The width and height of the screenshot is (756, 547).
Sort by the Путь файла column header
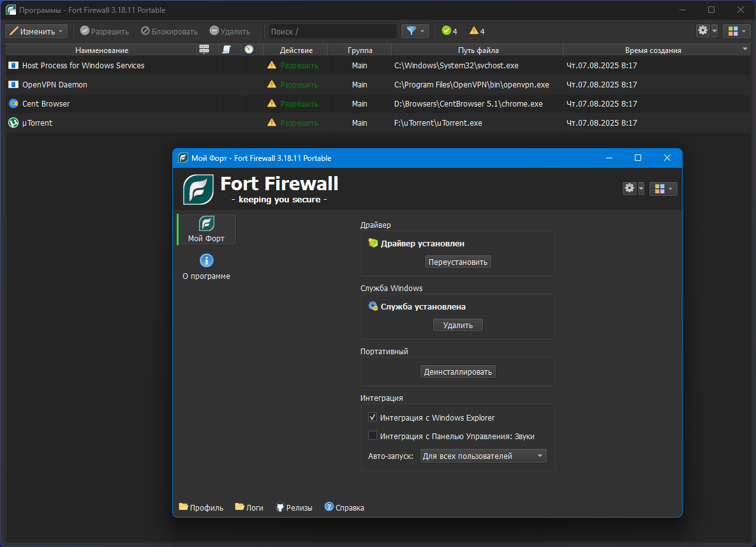pos(478,50)
